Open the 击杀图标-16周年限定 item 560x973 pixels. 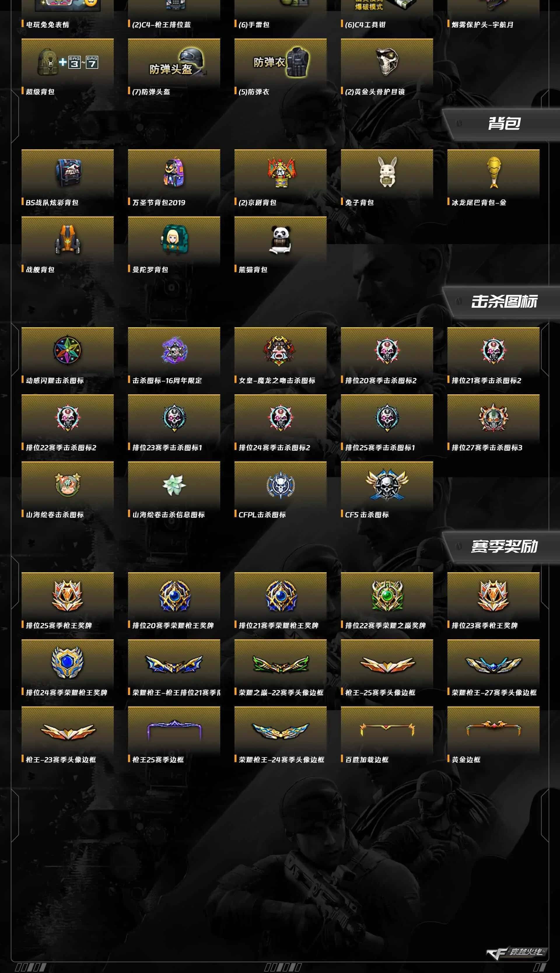coord(174,350)
